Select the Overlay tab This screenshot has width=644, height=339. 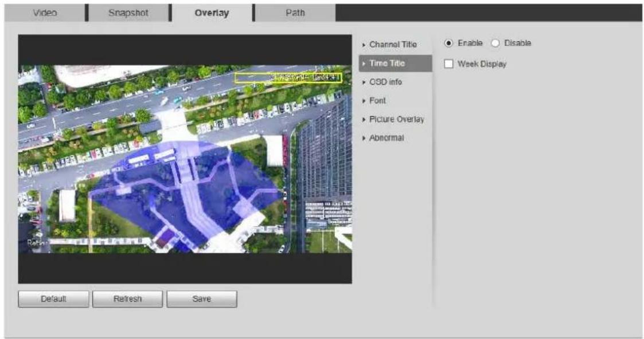pyautogui.click(x=212, y=13)
